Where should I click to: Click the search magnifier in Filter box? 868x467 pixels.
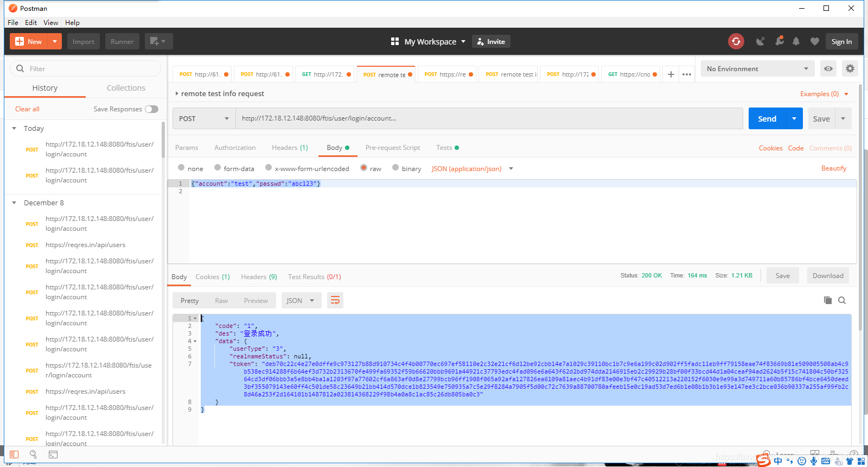(x=20, y=68)
